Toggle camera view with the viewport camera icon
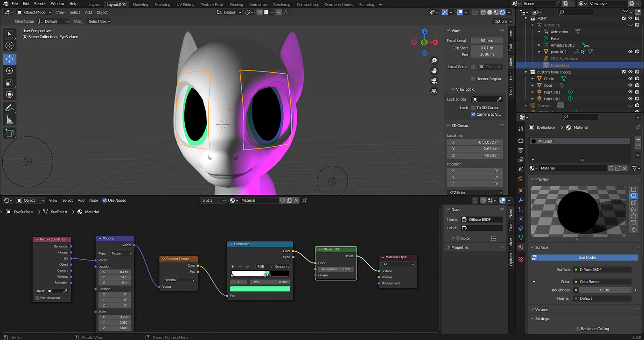The height and width of the screenshot is (340, 644). click(x=434, y=81)
